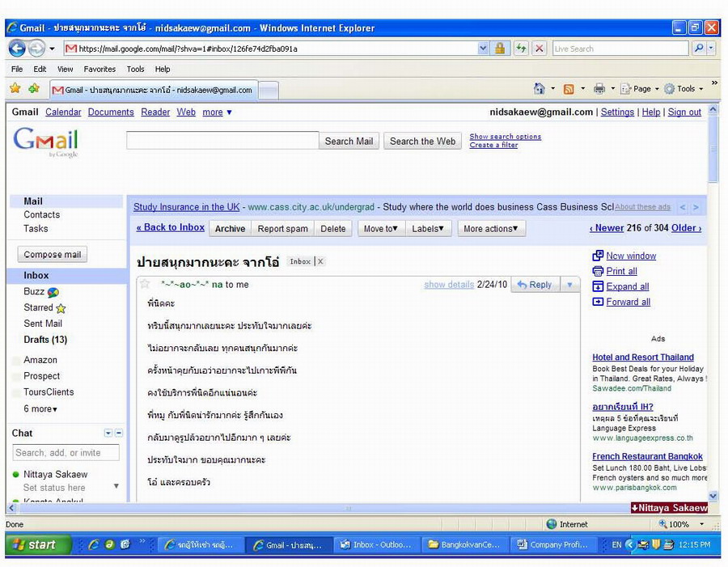The height and width of the screenshot is (567, 728).
Task: Go Back to Inbox link
Action: click(x=171, y=227)
